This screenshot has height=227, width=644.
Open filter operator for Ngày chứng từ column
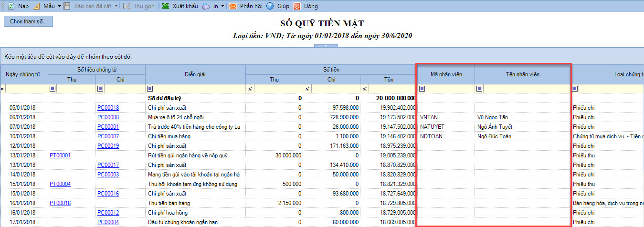(1, 88)
